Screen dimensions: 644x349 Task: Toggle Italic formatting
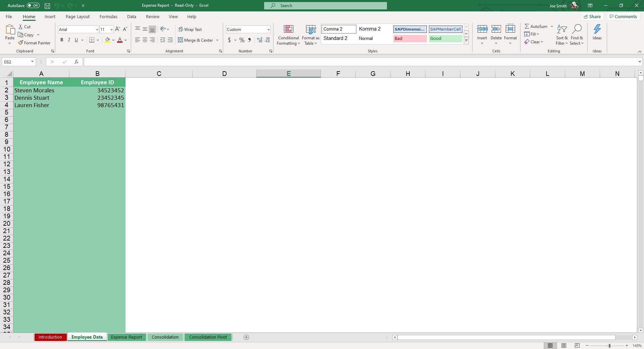click(69, 40)
